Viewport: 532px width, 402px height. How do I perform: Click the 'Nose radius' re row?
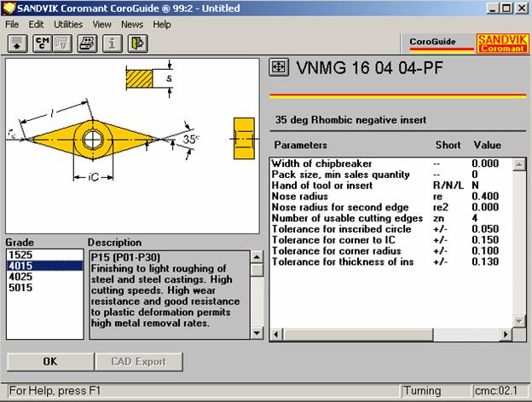point(390,196)
